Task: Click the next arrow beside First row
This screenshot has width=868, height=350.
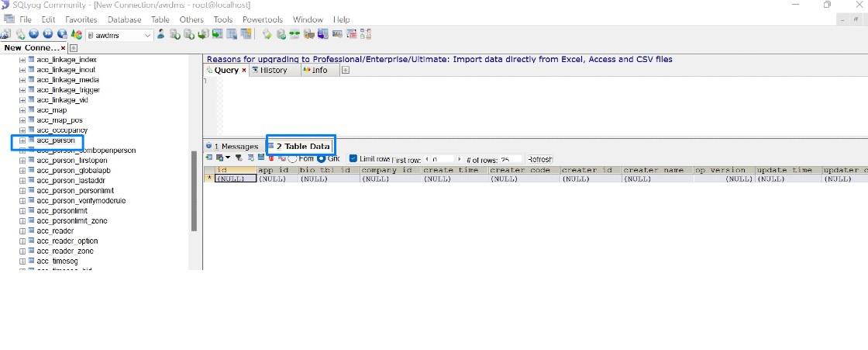Action: tap(460, 158)
